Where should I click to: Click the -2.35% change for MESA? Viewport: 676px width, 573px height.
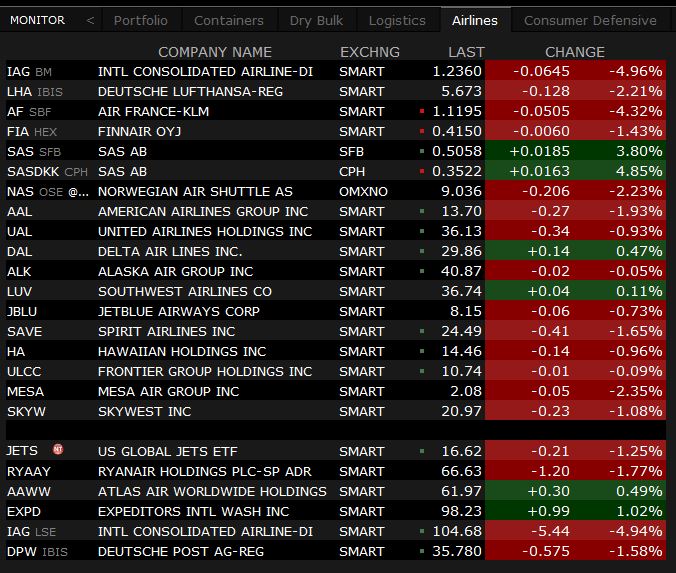(x=636, y=391)
